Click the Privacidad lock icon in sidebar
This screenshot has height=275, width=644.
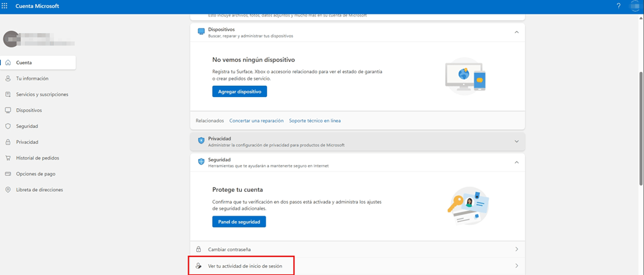(x=8, y=142)
